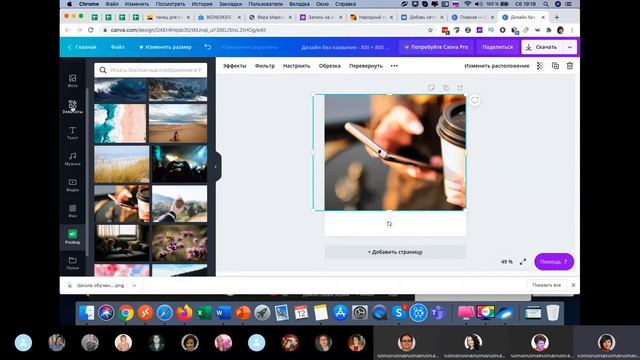Select the concert crowd thumbnail

(180, 164)
